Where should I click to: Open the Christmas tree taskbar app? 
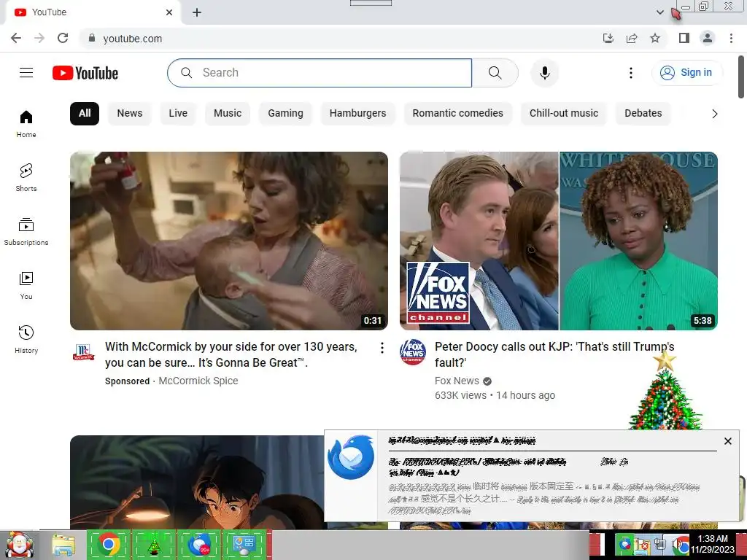(x=153, y=544)
